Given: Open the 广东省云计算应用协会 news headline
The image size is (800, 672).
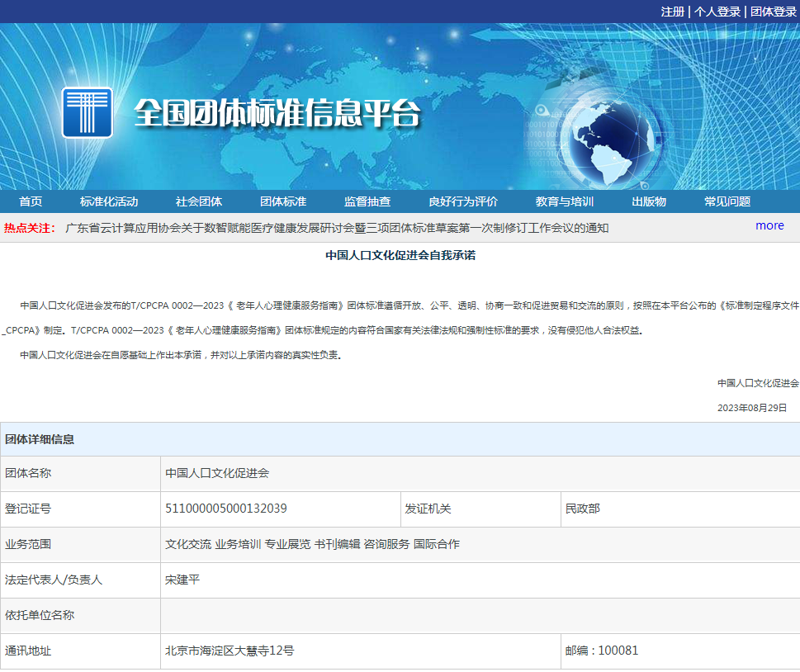Looking at the screenshot, I should [x=337, y=228].
